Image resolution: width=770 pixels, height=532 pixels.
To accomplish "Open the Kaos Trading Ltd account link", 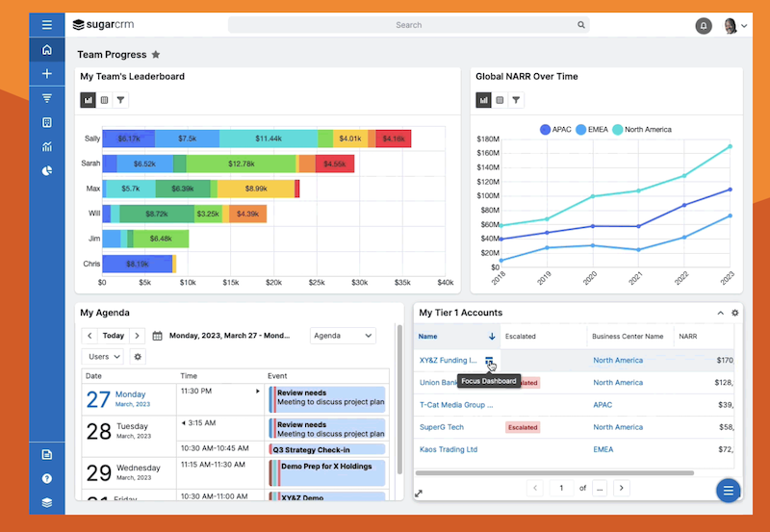I will (x=449, y=449).
